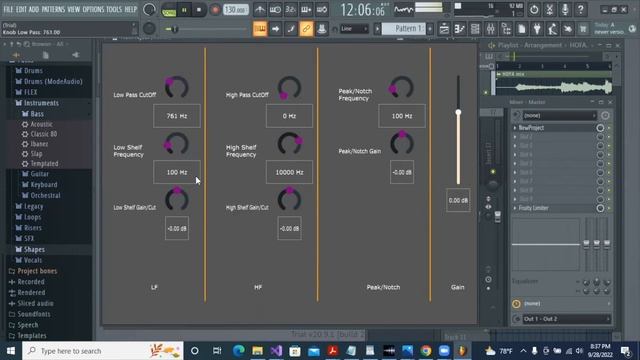Open the Task View taskbar icon
The height and width of the screenshot is (360, 640).
pyautogui.click(x=217, y=351)
